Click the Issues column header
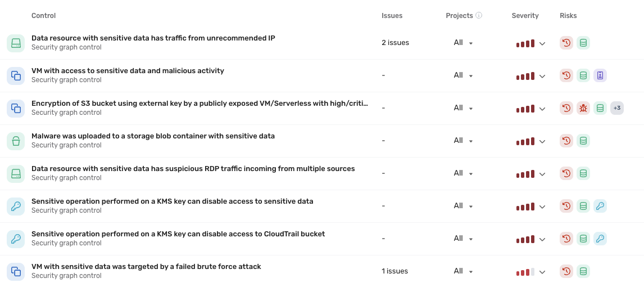This screenshot has height=287, width=644. [392, 16]
